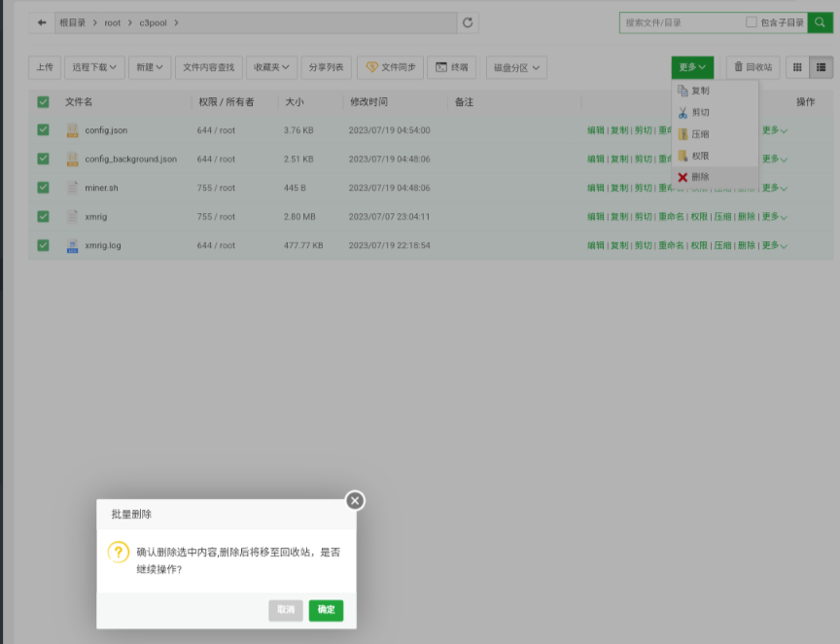Toggle the select-all checkbox in header

(43, 102)
